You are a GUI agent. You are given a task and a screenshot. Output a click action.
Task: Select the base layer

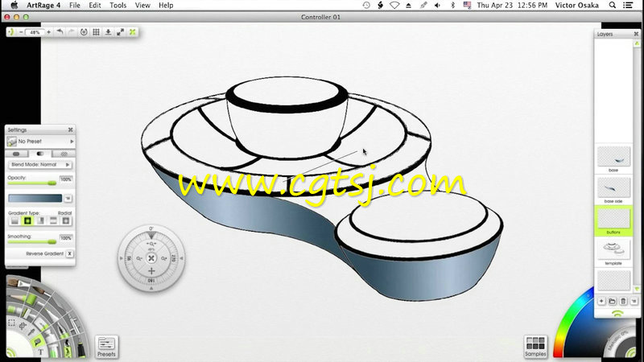pyautogui.click(x=613, y=158)
